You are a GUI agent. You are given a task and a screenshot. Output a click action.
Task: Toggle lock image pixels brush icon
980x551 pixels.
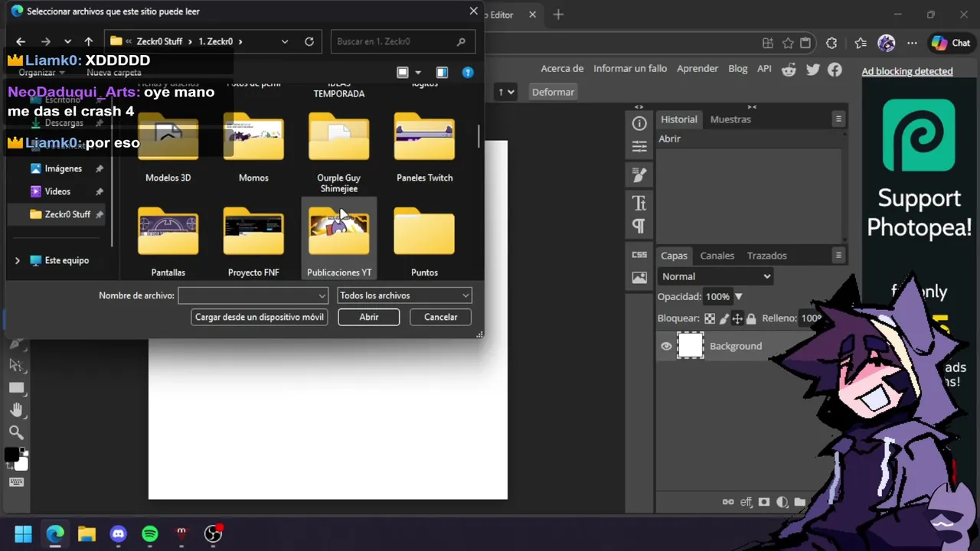724,318
